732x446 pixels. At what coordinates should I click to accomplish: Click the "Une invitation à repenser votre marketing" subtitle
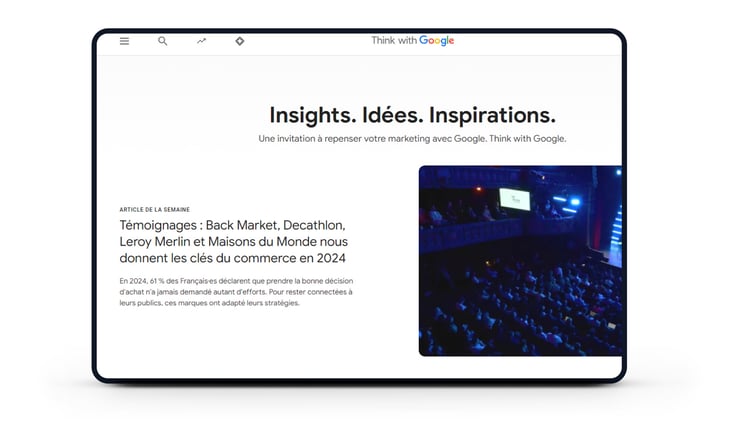412,139
